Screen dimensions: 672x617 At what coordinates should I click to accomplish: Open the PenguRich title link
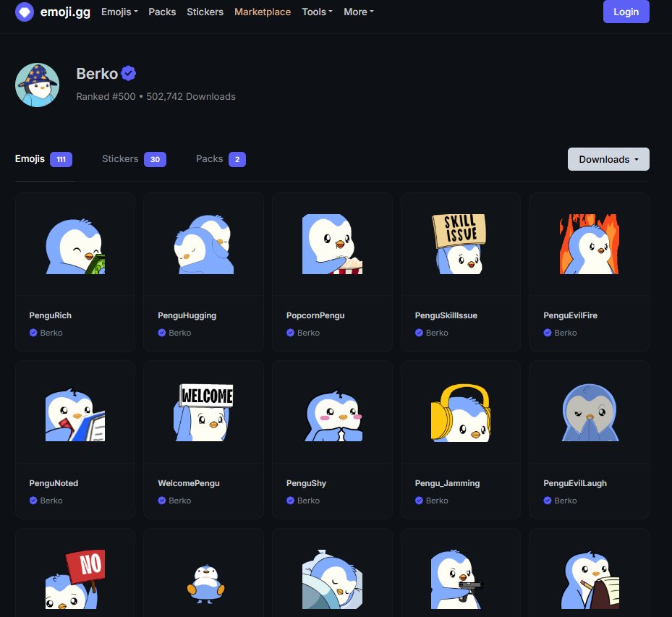pos(50,315)
